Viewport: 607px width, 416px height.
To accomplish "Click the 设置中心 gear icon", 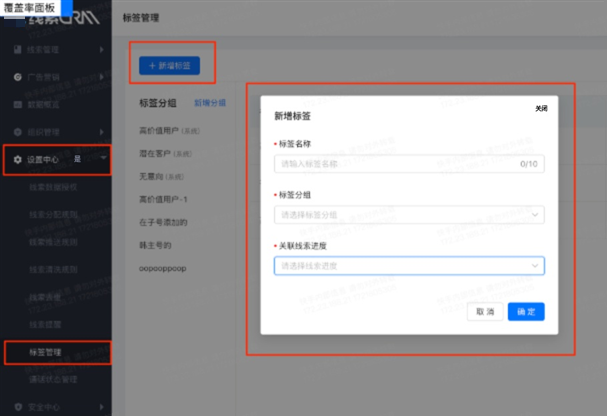I will point(17,159).
